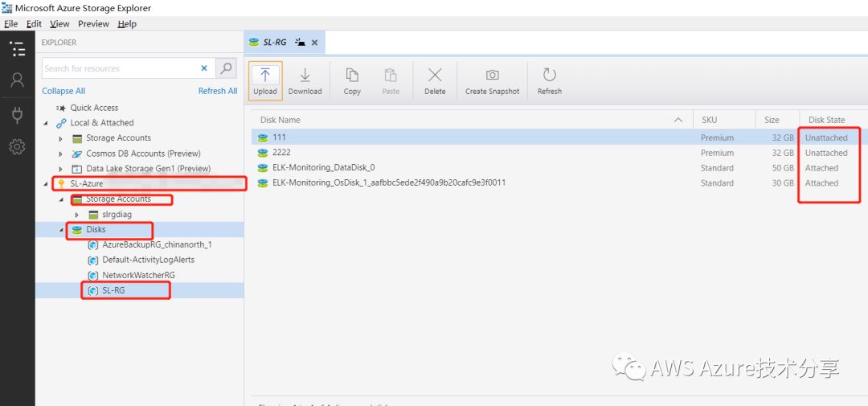This screenshot has height=406, width=868.
Task: Open the Help menu
Action: coord(127,24)
